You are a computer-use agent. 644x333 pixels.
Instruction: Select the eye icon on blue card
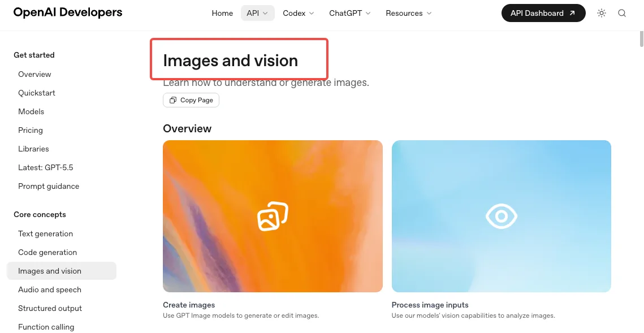point(501,216)
